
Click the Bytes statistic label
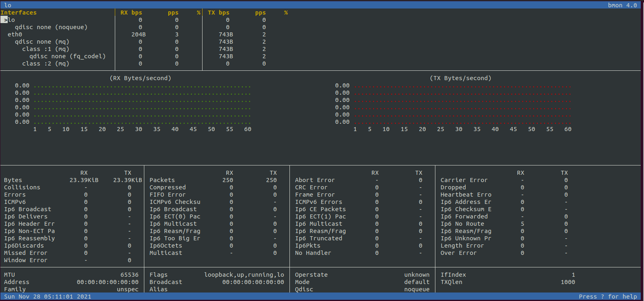coord(13,180)
